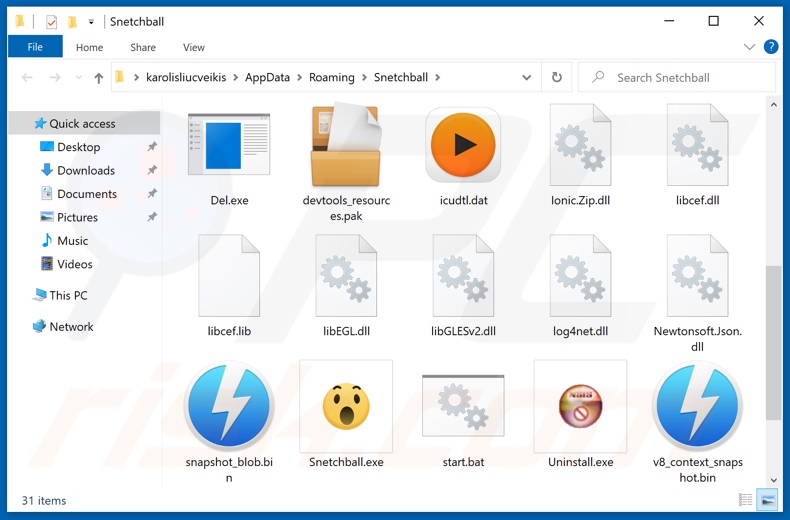790x520 pixels.
Task: Customize Quick Access Toolbar dropdown arrow
Action: pyautogui.click(x=91, y=22)
